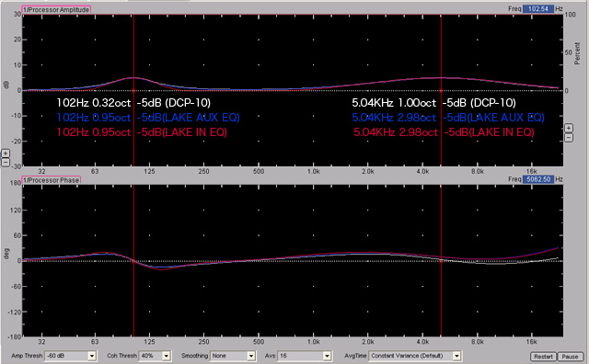The width and height of the screenshot is (589, 364).
Task: Click the phase Freq field showing 5062.50
Action: click(x=538, y=179)
